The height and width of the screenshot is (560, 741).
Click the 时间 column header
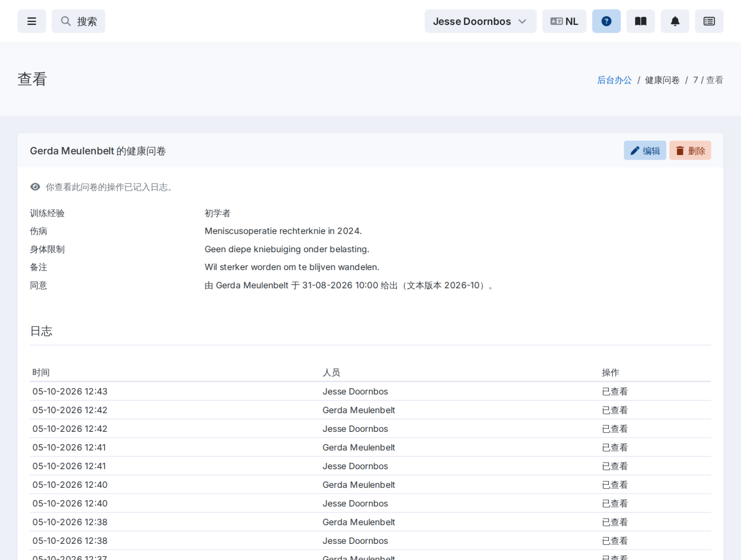pos(41,373)
